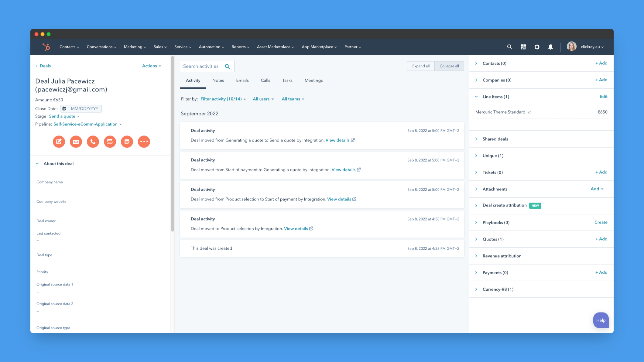Edit the Line items section

604,97
